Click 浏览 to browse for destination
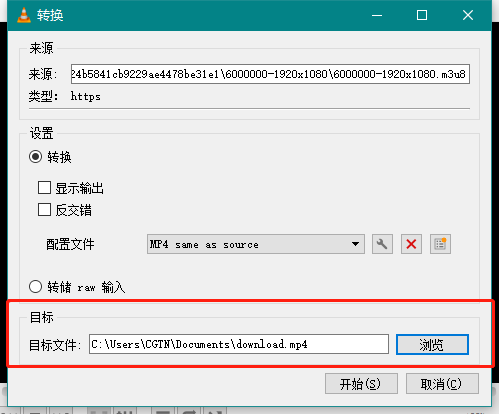This screenshot has width=499, height=414. coord(432,344)
